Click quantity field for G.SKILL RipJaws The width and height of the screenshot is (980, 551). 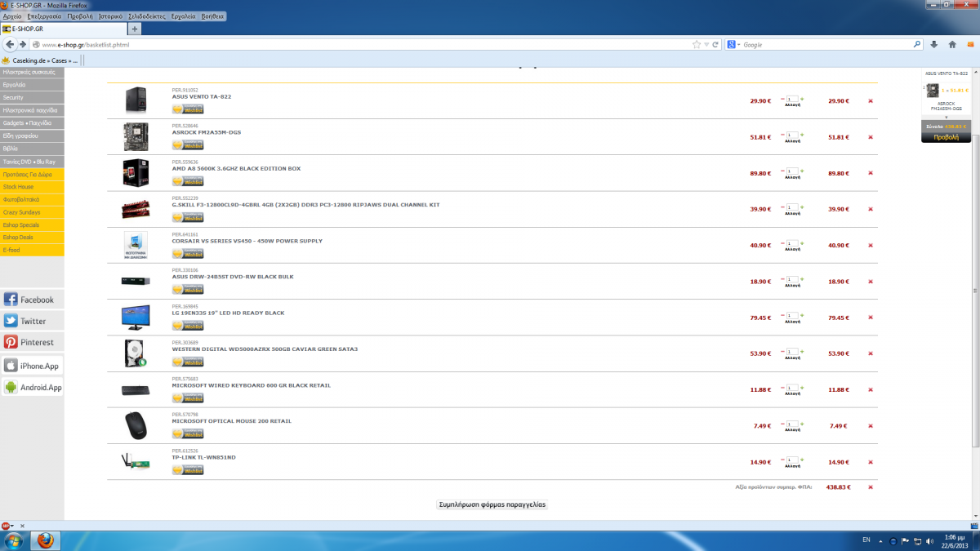pos(792,207)
